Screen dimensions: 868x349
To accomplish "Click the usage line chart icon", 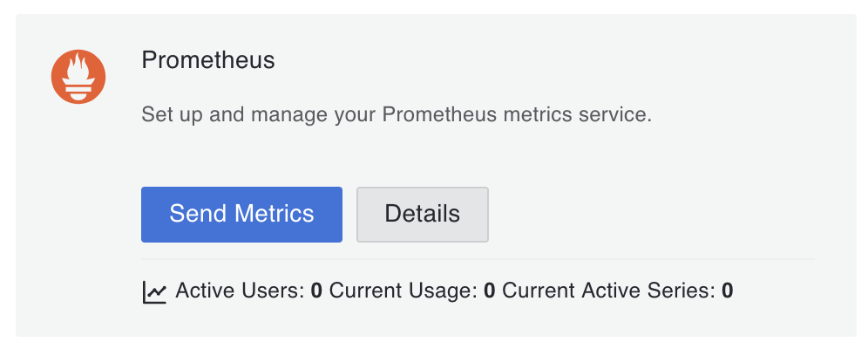I will pyautogui.click(x=154, y=292).
